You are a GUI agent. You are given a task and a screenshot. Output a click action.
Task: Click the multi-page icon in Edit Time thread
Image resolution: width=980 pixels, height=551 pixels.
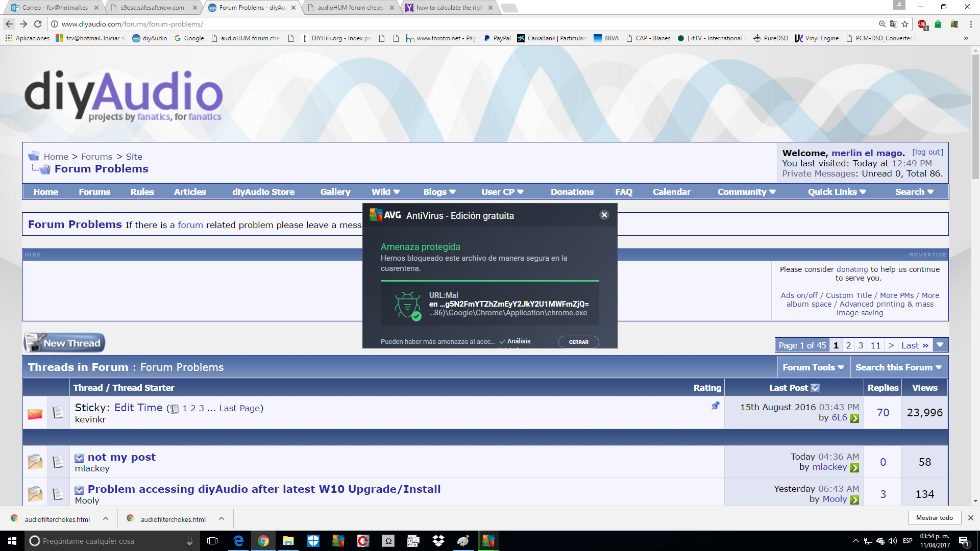click(x=175, y=409)
